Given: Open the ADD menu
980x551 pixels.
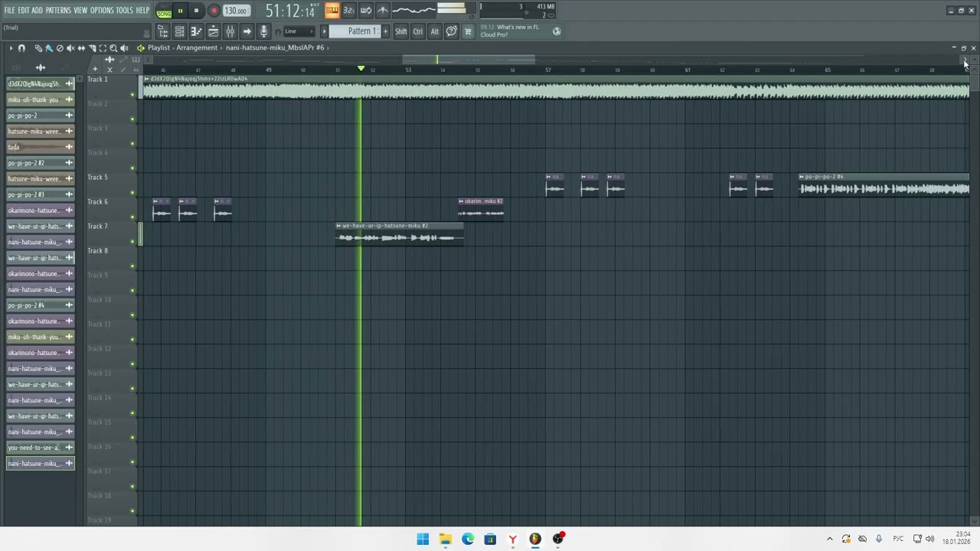Looking at the screenshot, I should pyautogui.click(x=38, y=10).
